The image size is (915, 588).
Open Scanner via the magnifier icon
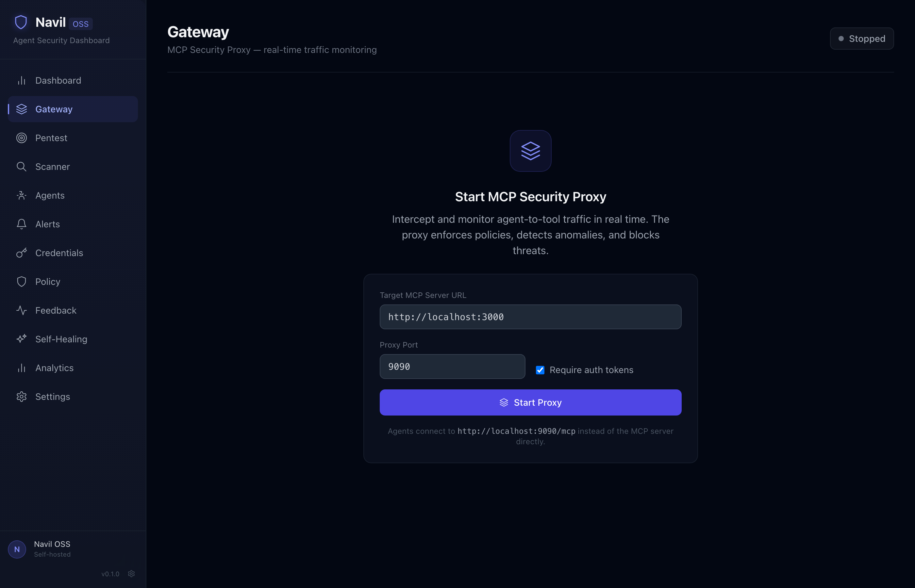coord(21,167)
